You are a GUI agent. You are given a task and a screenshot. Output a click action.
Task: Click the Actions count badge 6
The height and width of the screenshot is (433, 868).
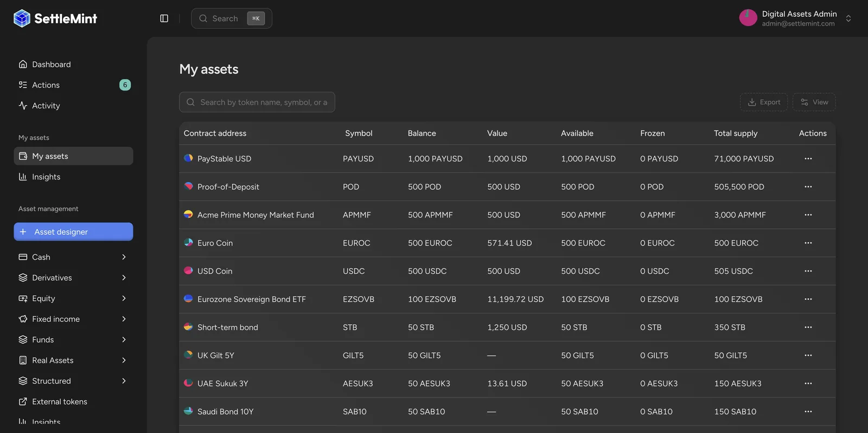point(125,85)
